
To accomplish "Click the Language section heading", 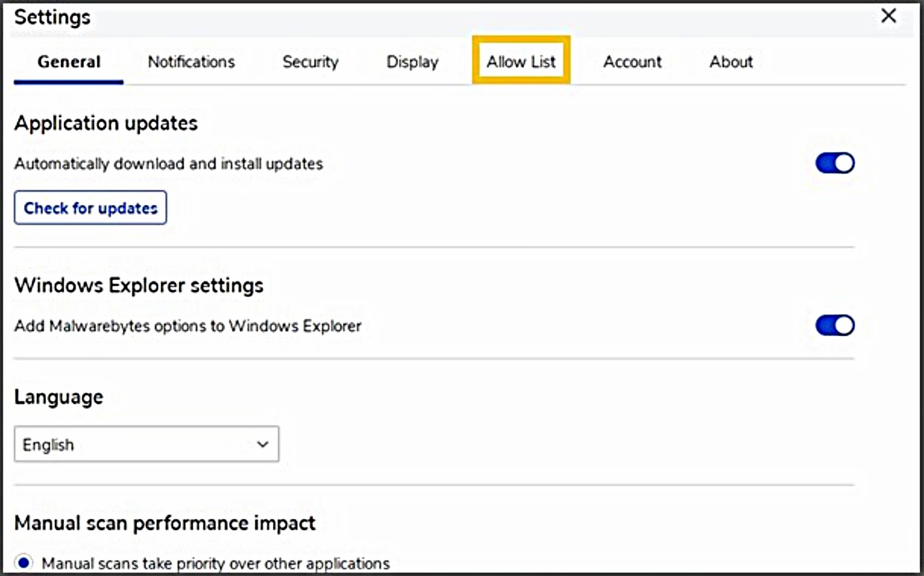I will pos(58,397).
